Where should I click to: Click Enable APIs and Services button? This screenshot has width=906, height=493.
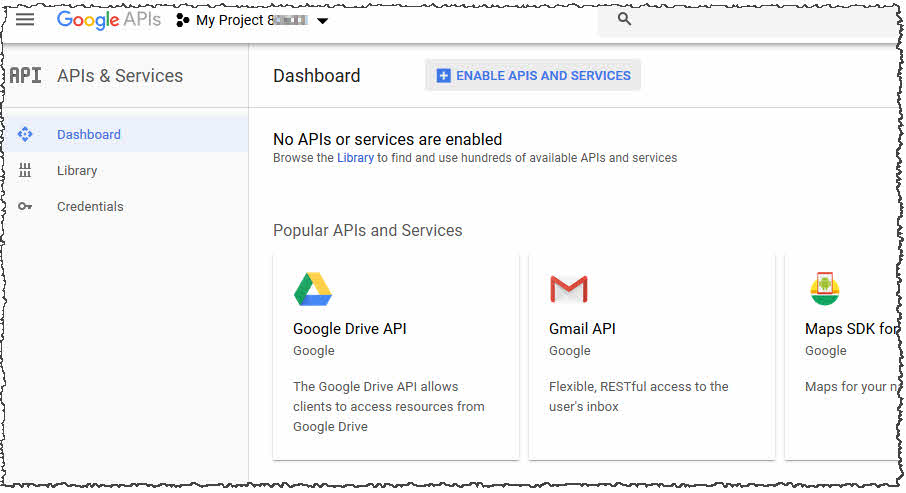(533, 76)
